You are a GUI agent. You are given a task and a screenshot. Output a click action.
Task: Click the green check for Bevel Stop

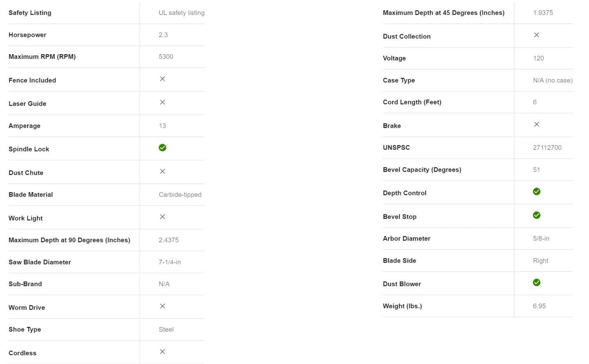click(x=537, y=215)
